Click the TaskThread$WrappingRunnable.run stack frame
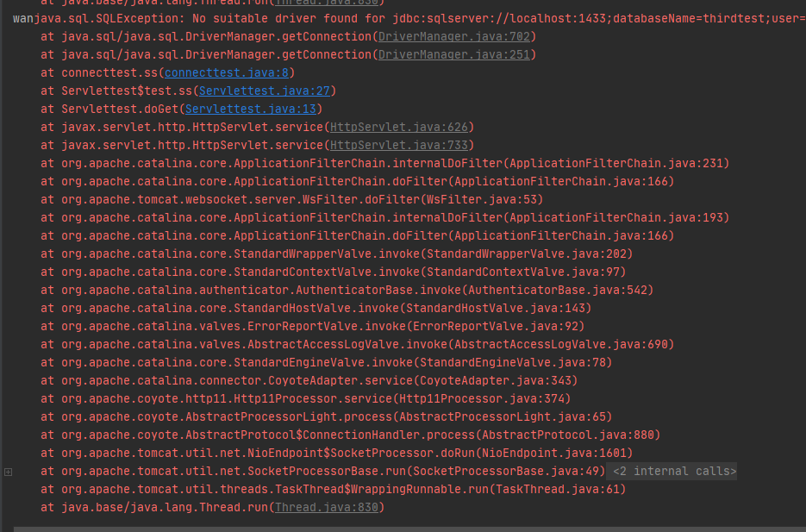Image resolution: width=806 pixels, height=532 pixels. [333, 490]
